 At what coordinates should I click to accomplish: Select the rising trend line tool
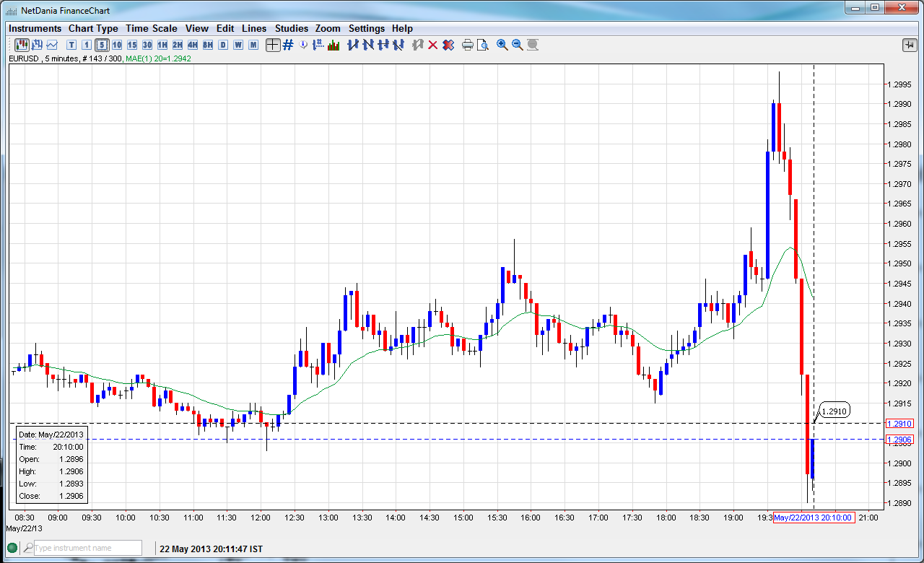pos(353,45)
